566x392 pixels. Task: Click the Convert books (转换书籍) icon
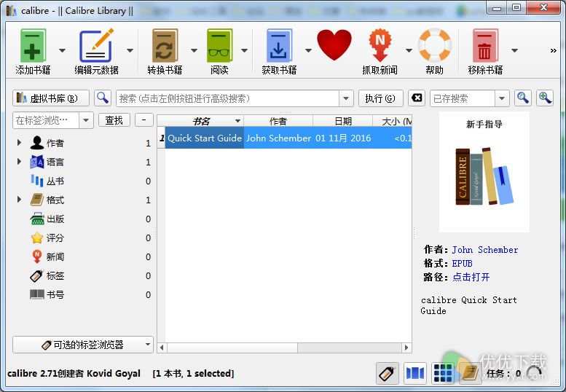click(x=165, y=46)
